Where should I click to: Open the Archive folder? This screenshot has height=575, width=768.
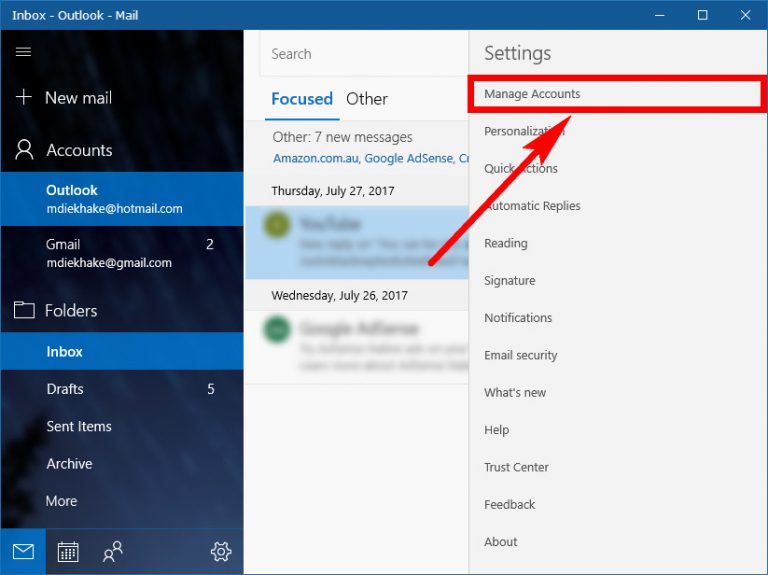click(122, 463)
